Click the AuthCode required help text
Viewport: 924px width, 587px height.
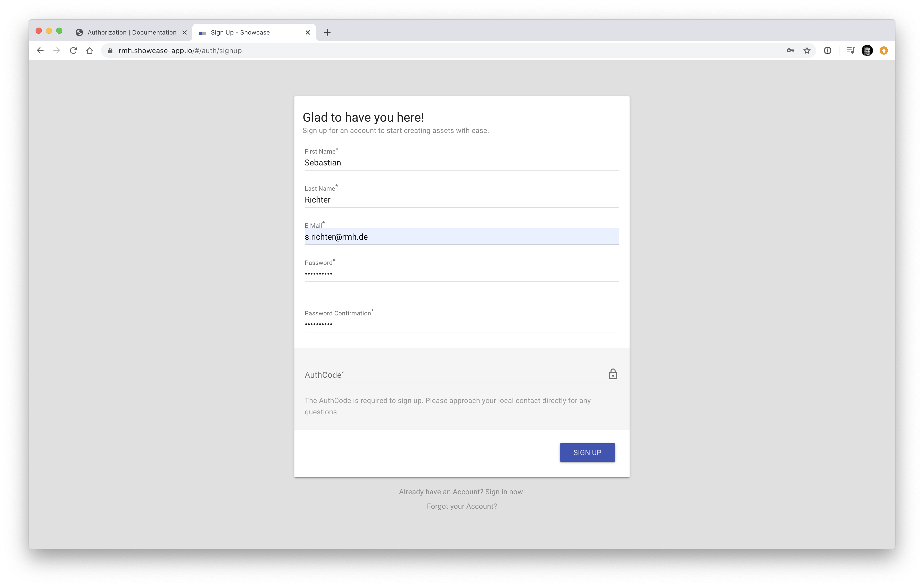click(x=447, y=406)
